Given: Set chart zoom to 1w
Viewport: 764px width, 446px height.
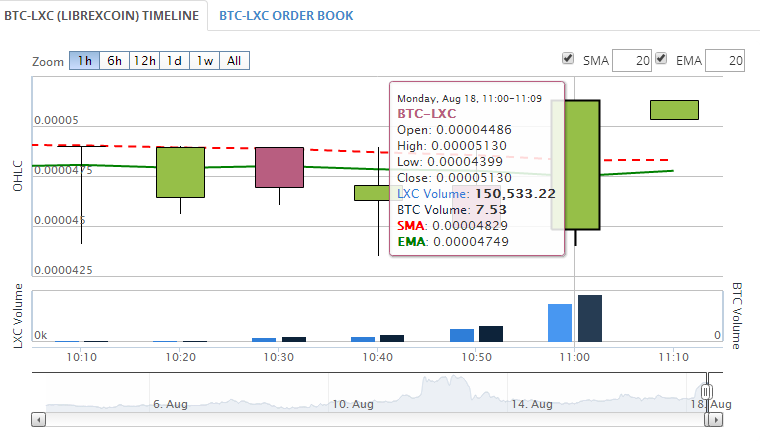Looking at the screenshot, I should (x=205, y=61).
